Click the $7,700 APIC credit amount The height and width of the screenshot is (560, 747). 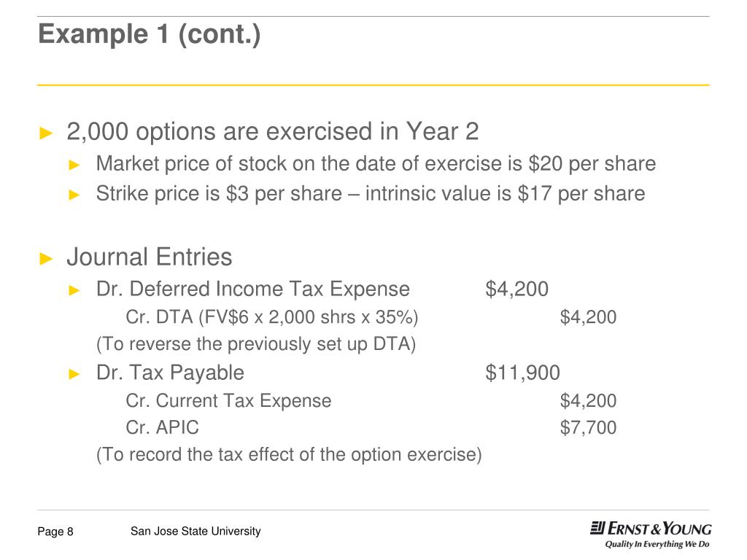point(589,427)
